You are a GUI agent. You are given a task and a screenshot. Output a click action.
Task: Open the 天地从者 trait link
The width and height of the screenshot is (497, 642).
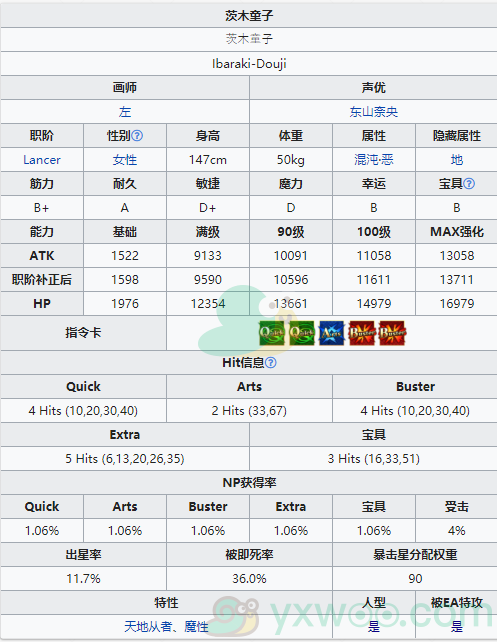148,626
